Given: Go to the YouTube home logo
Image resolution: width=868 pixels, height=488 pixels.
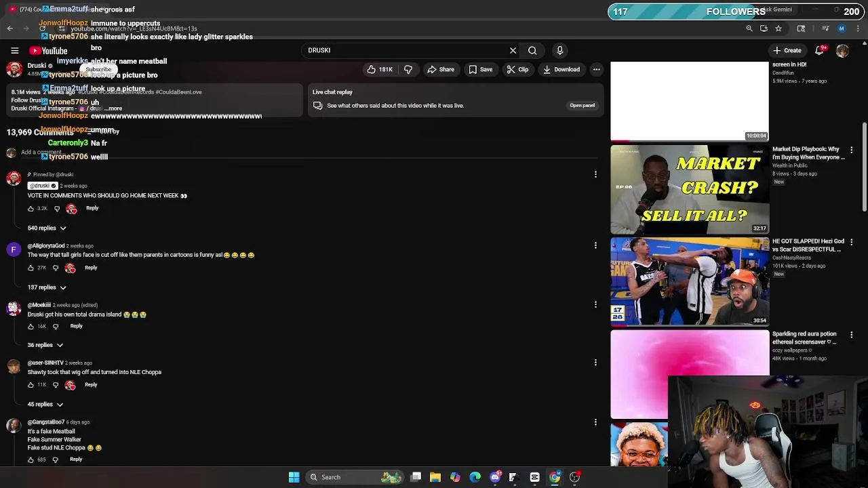Looking at the screenshot, I should pos(48,51).
